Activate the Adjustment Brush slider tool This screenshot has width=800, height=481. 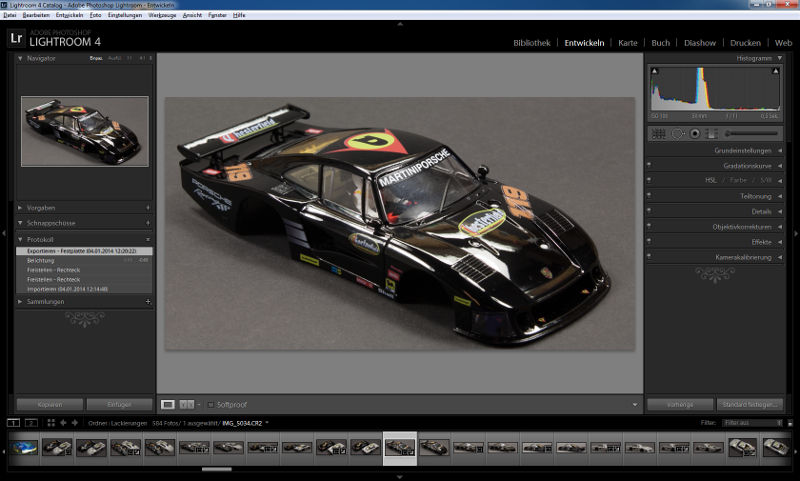coord(751,134)
